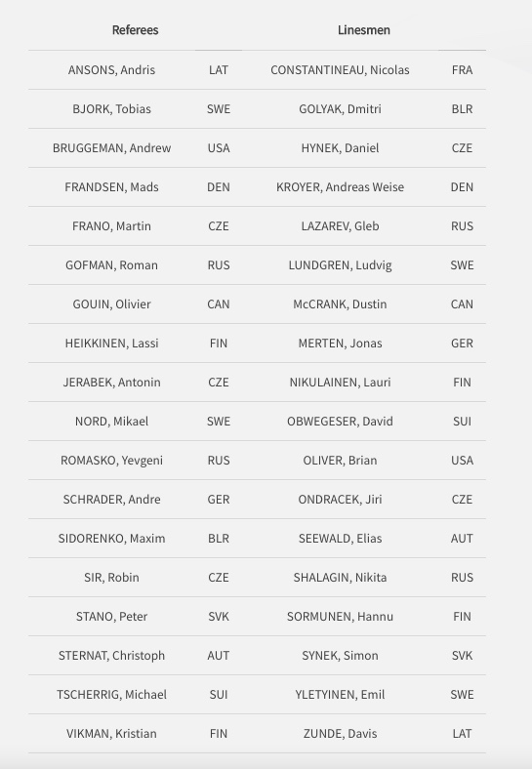Select referee BRUGGEMAN, Andrew
The height and width of the screenshot is (769, 532).
tap(111, 147)
